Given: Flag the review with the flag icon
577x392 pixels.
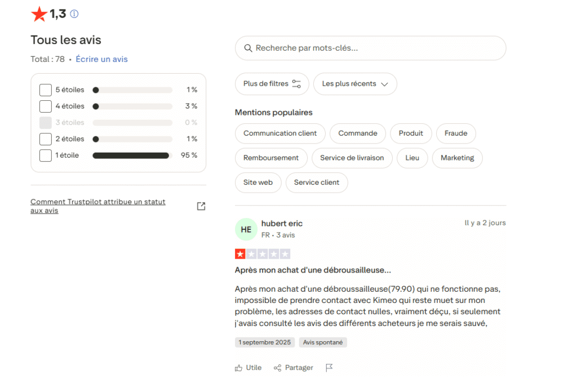Looking at the screenshot, I should pos(330,368).
